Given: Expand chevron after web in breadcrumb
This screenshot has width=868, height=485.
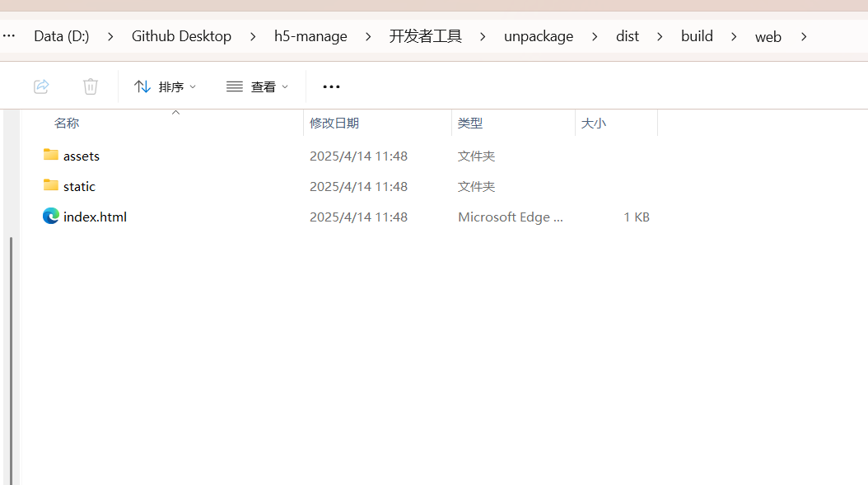Looking at the screenshot, I should coord(804,36).
